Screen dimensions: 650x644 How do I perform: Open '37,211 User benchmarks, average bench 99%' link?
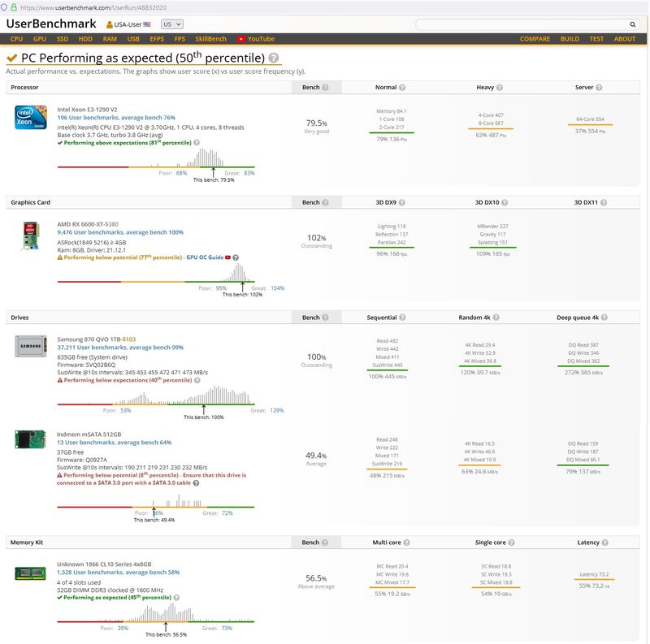coord(120,348)
